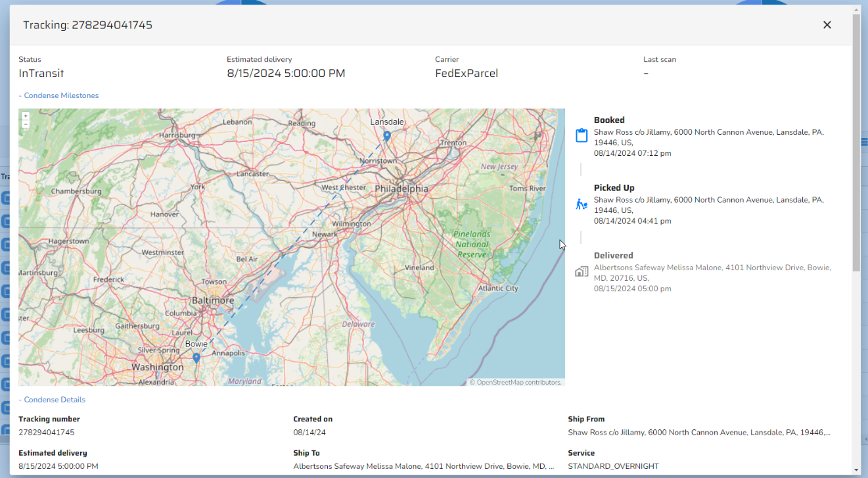Collapse details with Condense Details link
868x478 pixels.
click(x=52, y=400)
